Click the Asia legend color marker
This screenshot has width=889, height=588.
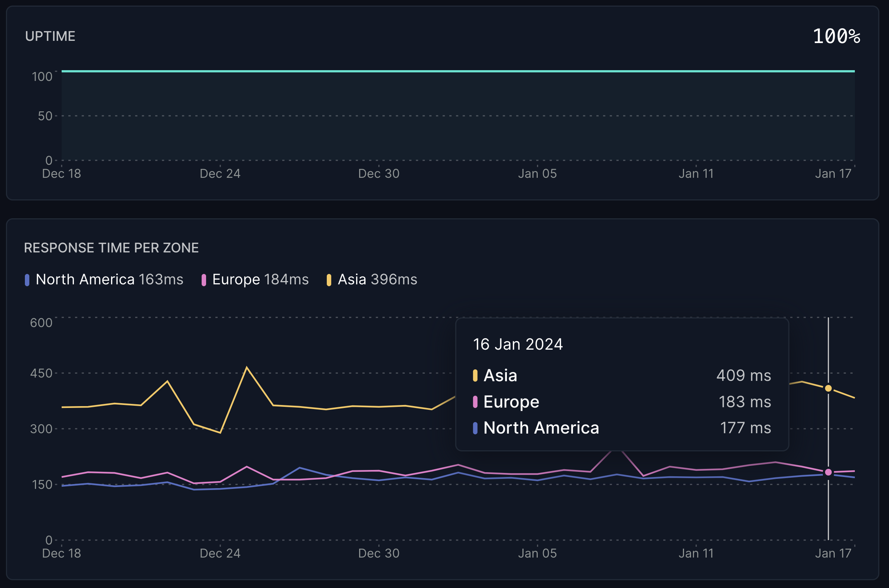point(329,280)
